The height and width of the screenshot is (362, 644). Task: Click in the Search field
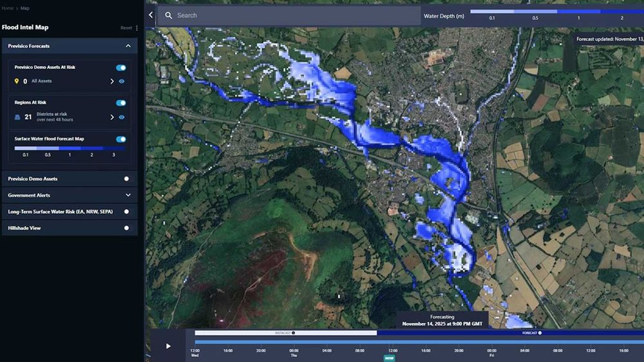click(289, 15)
